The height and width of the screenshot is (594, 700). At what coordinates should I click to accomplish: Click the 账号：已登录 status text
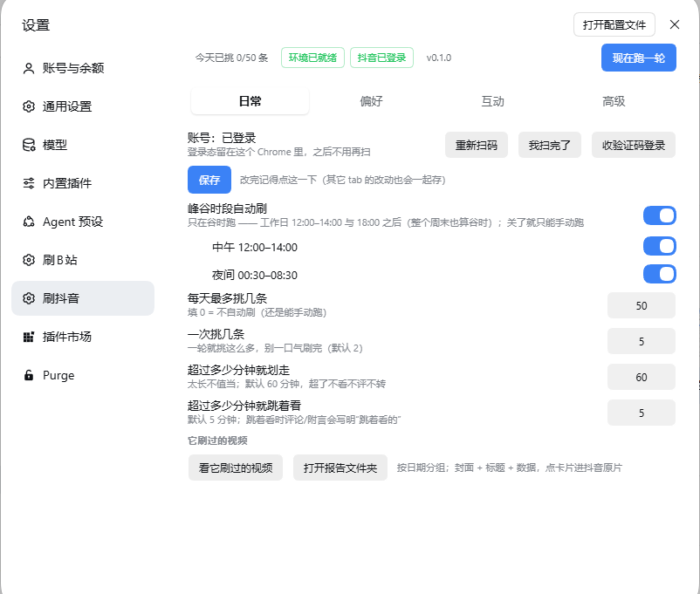[x=222, y=138]
